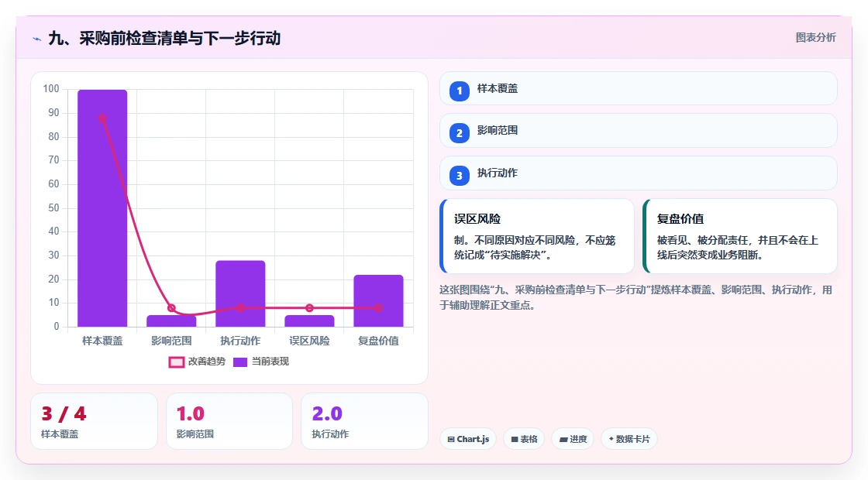868x480 pixels.
Task: Click the chart description paragraph starting 这张图围绕
Action: [x=636, y=297]
